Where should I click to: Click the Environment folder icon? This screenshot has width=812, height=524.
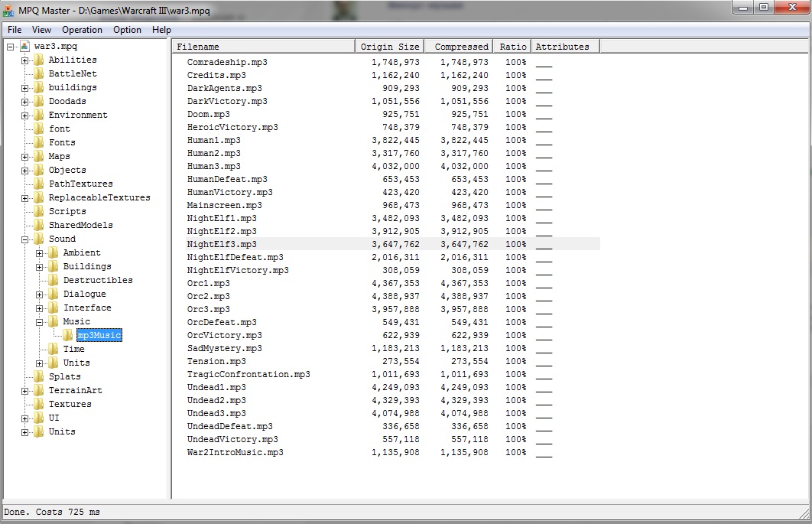coord(39,115)
